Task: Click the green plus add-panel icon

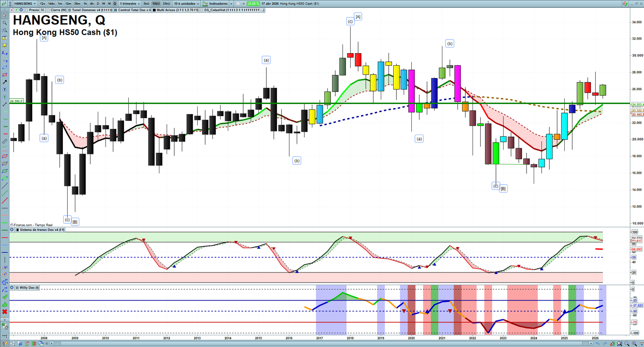Action: (17, 10)
